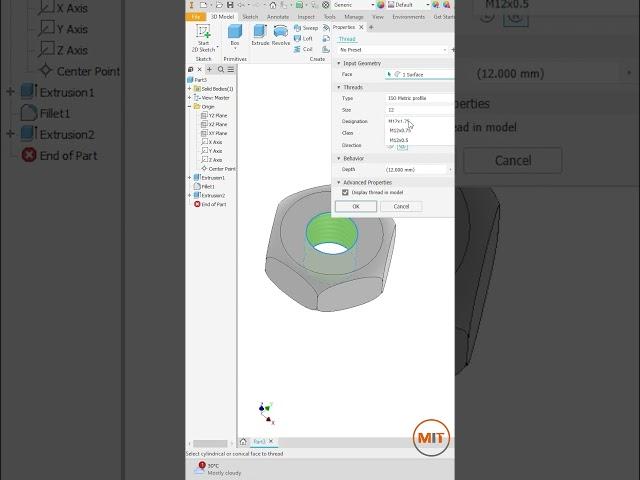Screen dimensions: 640x480
Task: Toggle Display thread in model checkbox
Action: [345, 192]
